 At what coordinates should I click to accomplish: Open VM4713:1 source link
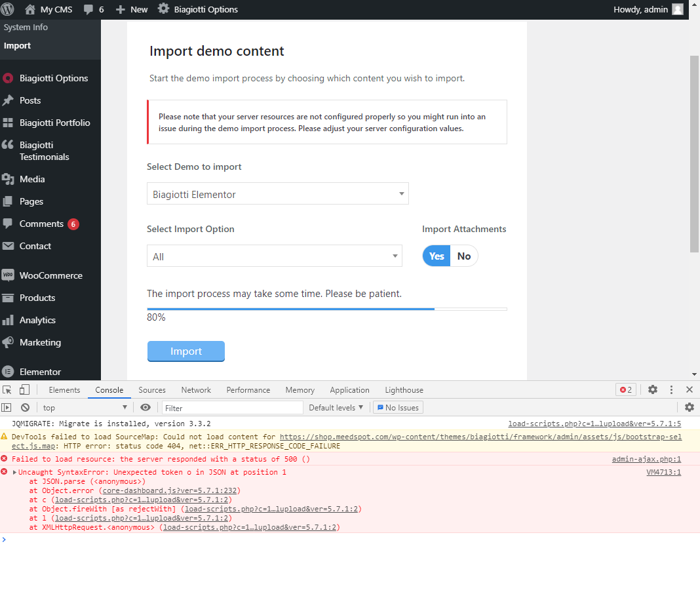coord(664,472)
